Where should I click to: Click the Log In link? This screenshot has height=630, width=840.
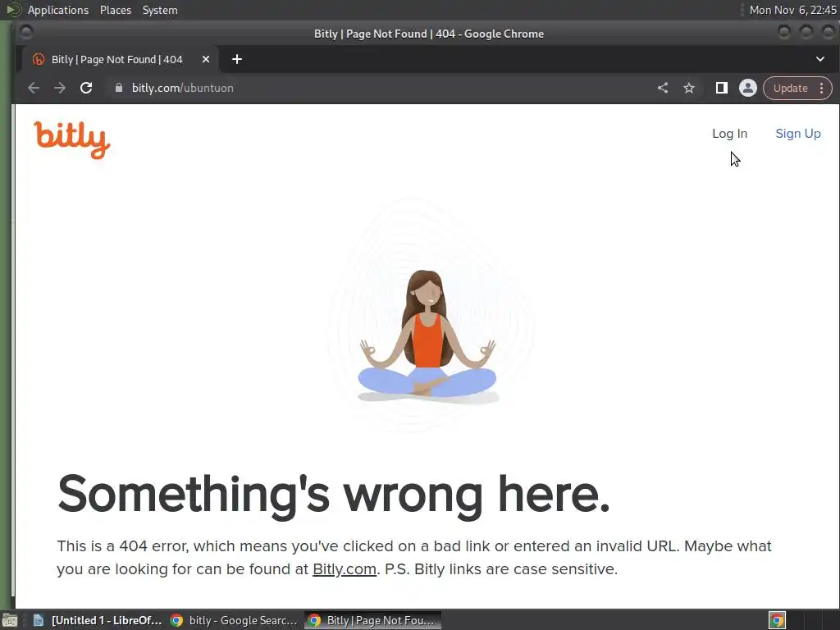729,134
